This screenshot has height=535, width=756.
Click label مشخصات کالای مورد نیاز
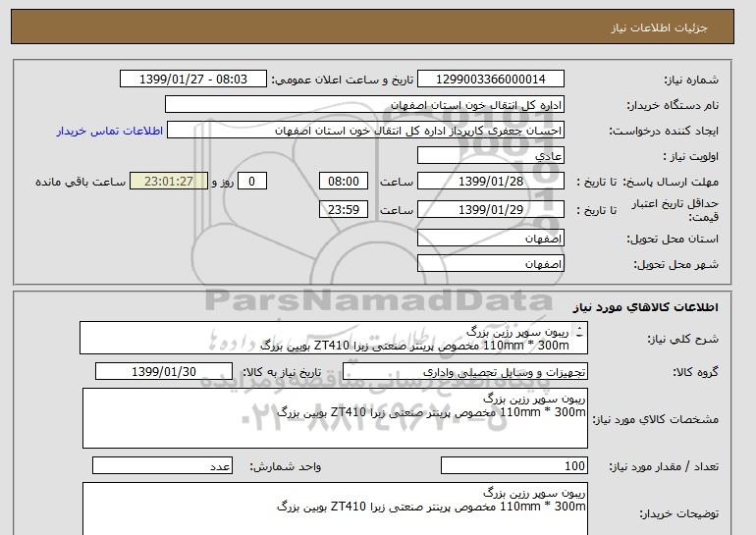(656, 419)
